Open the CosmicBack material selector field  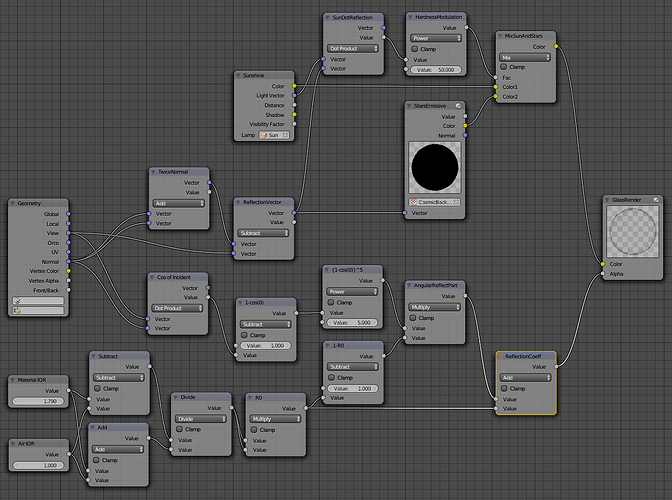point(435,202)
